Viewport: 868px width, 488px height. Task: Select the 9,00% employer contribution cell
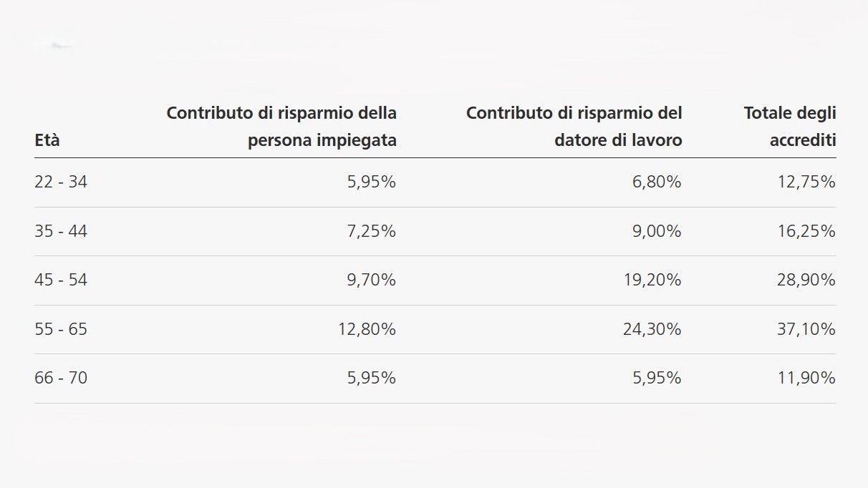(x=657, y=232)
